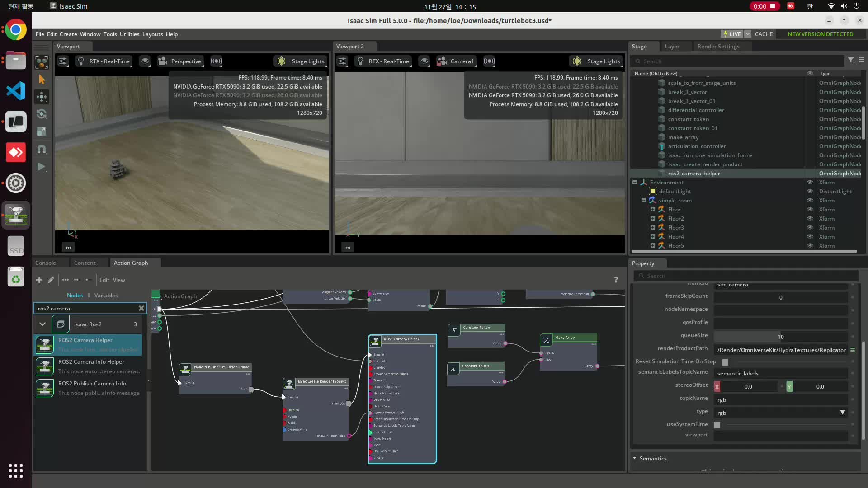Collapse the simple_room tree item
The height and width of the screenshot is (488, 868).
(644, 200)
